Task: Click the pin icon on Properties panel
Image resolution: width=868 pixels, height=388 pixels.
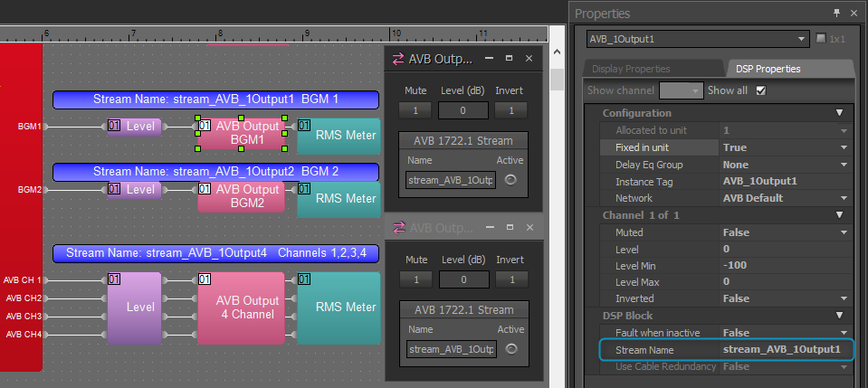Action: point(836,14)
